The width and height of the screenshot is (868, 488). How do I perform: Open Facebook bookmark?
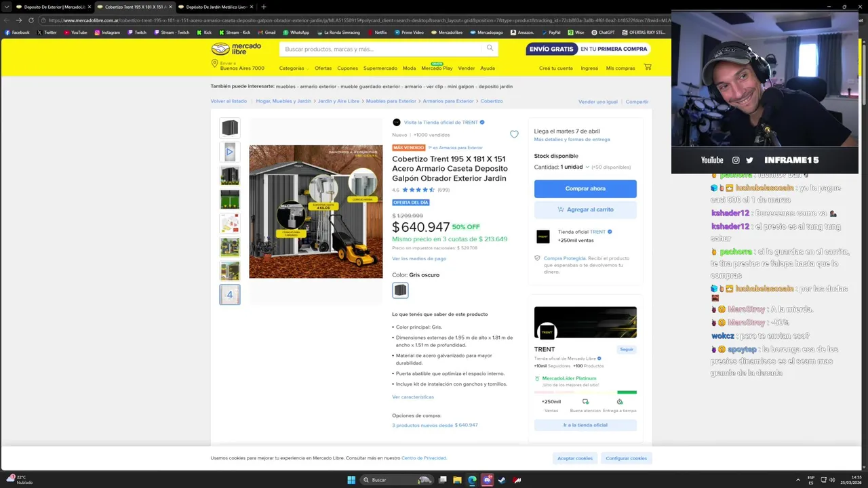click(17, 32)
